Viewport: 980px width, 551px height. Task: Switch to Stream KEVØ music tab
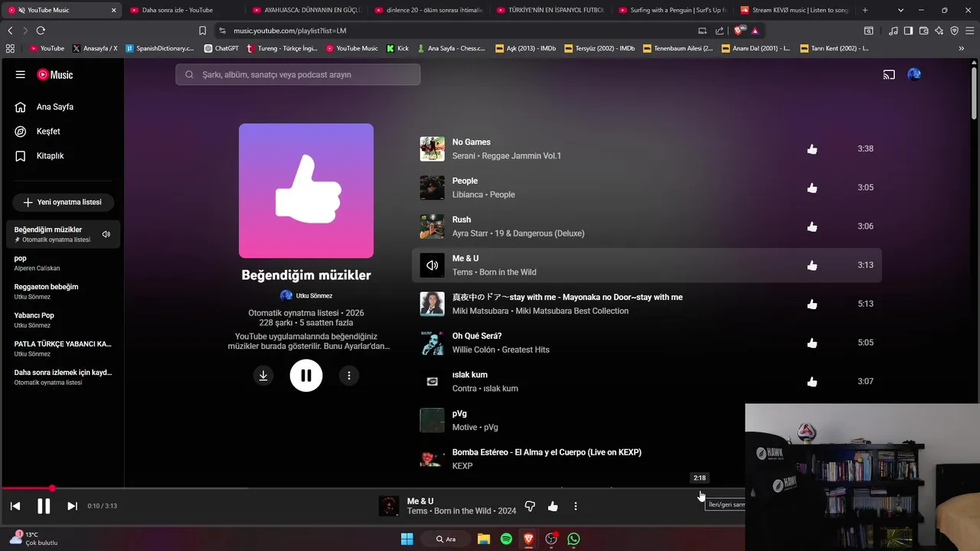point(795,10)
